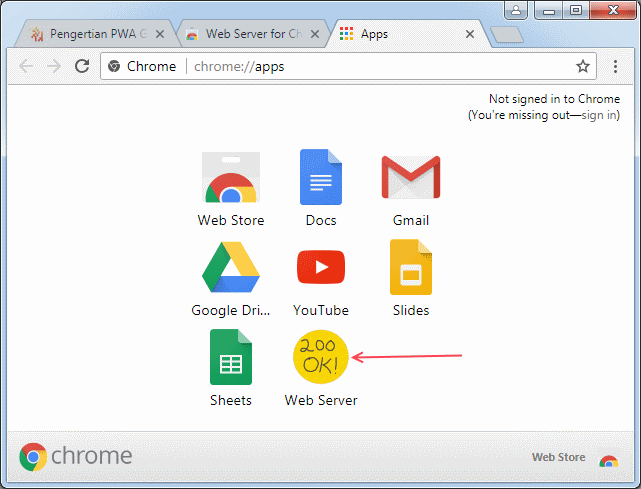641x489 pixels.
Task: Launch the Docs app
Action: coord(321,177)
